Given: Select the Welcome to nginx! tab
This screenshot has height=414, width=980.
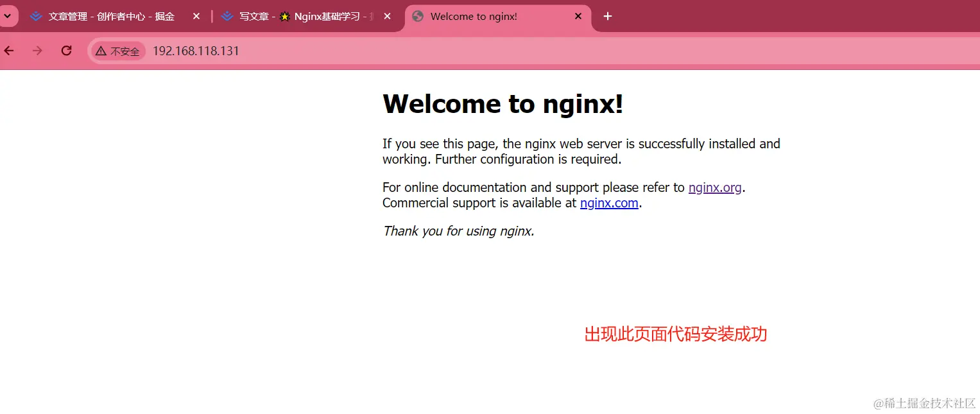Looking at the screenshot, I should pyautogui.click(x=498, y=17).
